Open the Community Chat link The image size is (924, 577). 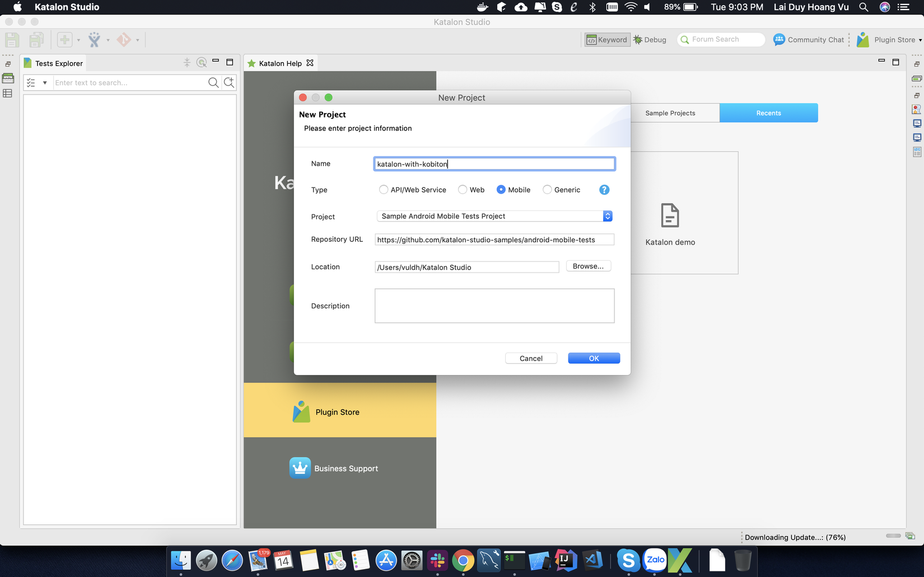click(815, 40)
